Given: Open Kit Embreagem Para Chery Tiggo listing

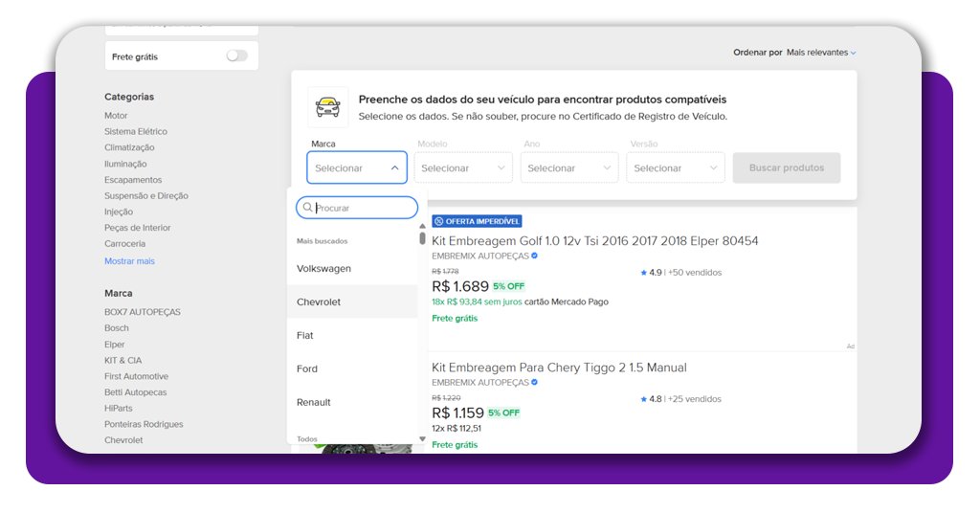Looking at the screenshot, I should pyautogui.click(x=559, y=368).
